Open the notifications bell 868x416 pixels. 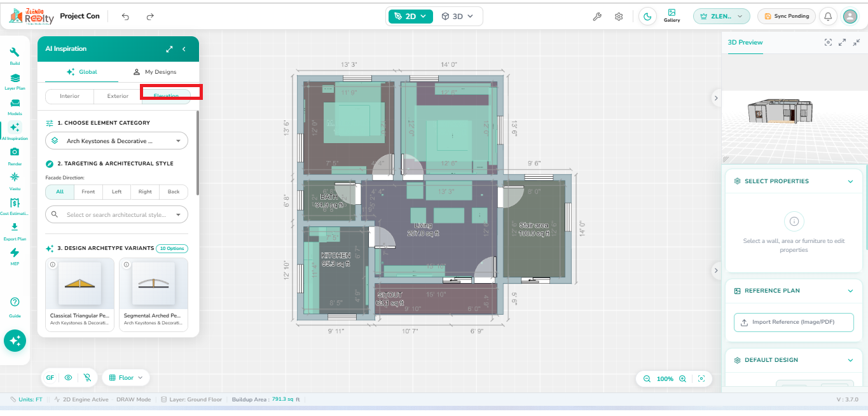[x=828, y=17]
